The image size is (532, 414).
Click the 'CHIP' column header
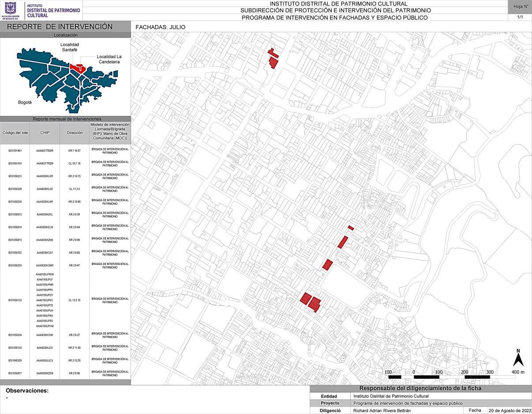(45, 133)
